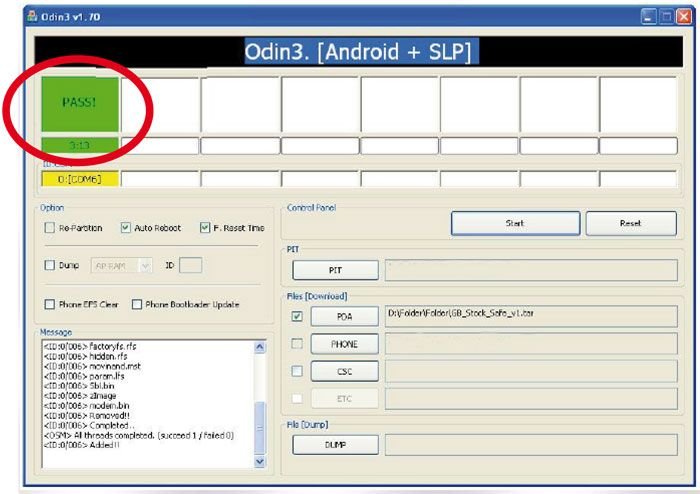Screen dimensions: 700x494
Task: Select the zImage log line
Action: click(x=80, y=396)
